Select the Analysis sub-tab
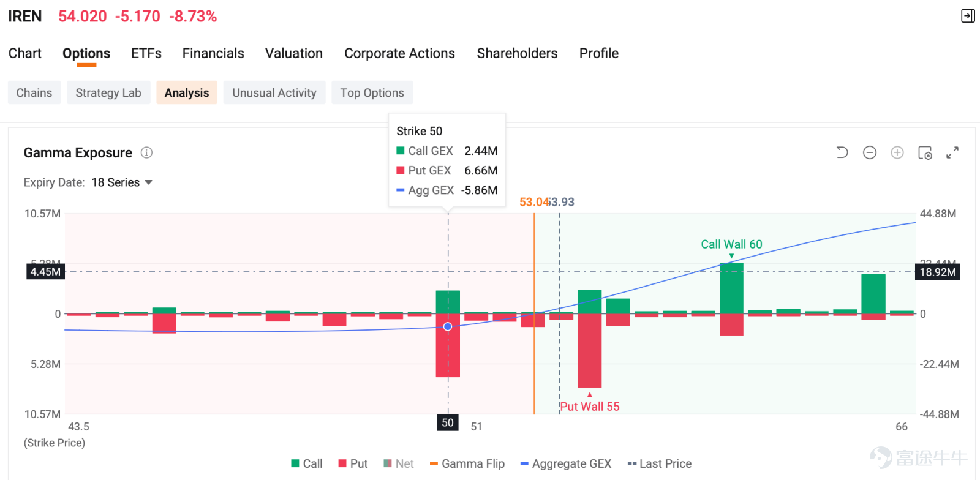The image size is (980, 480). 187,92
